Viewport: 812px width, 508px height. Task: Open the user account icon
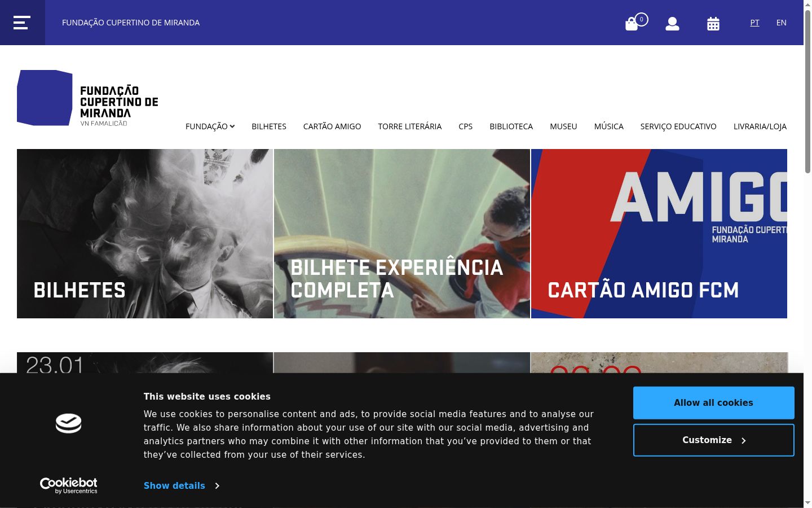[x=672, y=23]
